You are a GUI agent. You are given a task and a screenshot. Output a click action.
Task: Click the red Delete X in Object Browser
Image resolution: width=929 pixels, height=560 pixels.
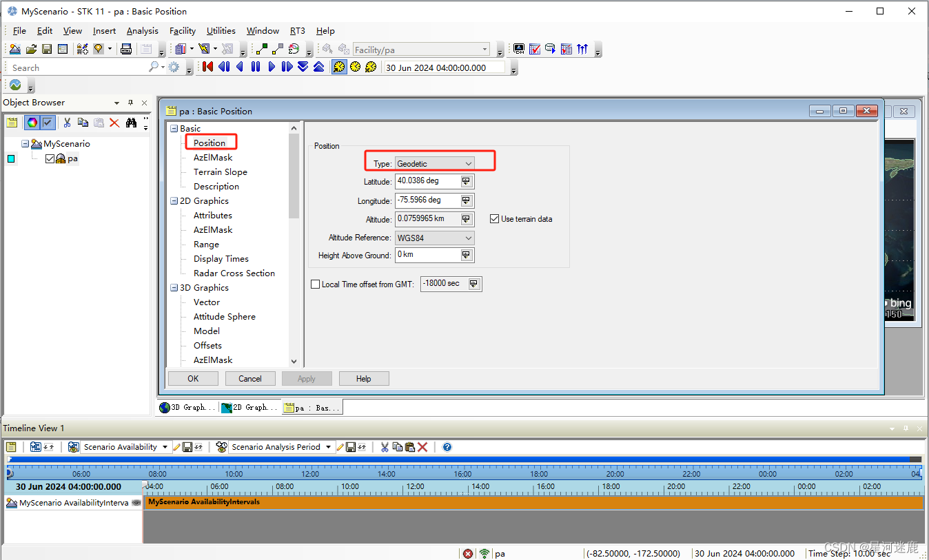click(x=114, y=123)
